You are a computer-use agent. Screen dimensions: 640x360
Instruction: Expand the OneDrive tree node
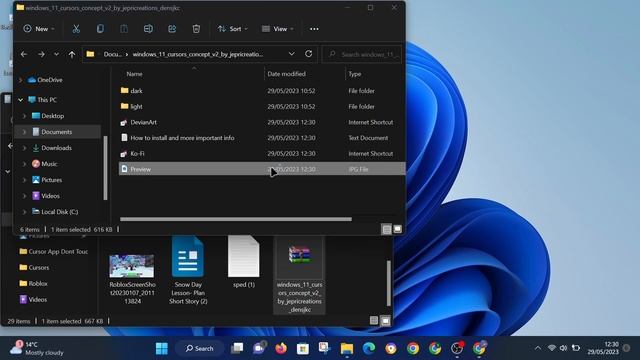[20, 80]
